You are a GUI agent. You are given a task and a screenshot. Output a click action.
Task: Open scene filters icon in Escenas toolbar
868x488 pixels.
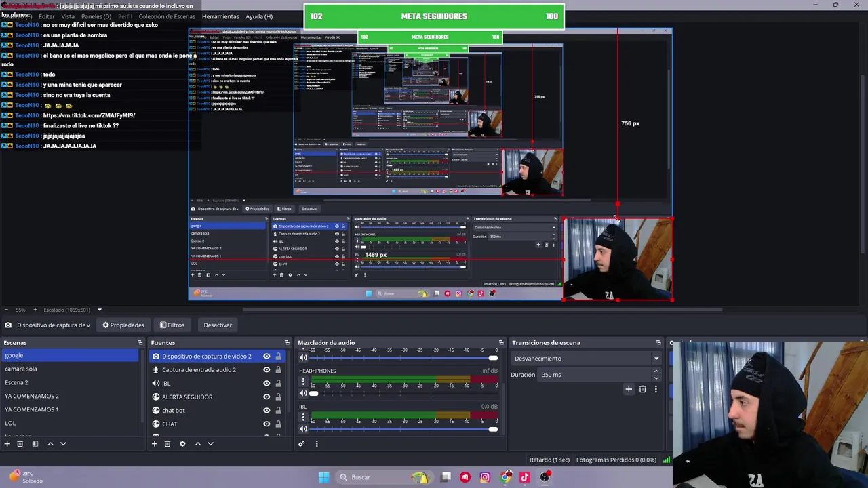point(35,443)
